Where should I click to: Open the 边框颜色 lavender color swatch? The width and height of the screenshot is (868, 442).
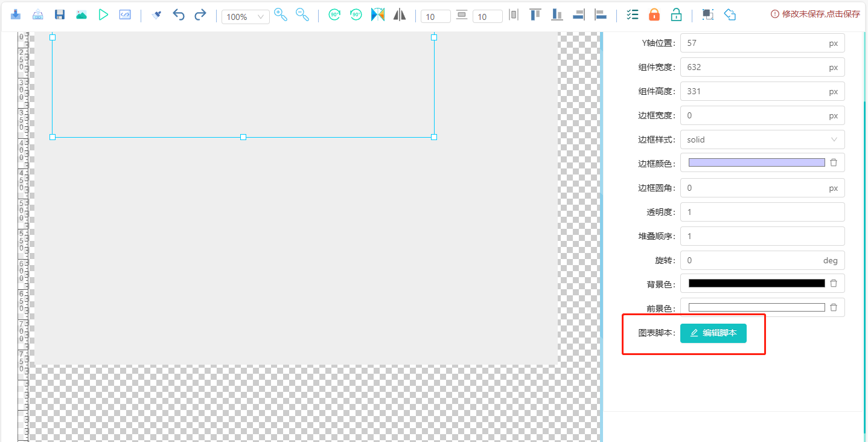click(x=756, y=162)
